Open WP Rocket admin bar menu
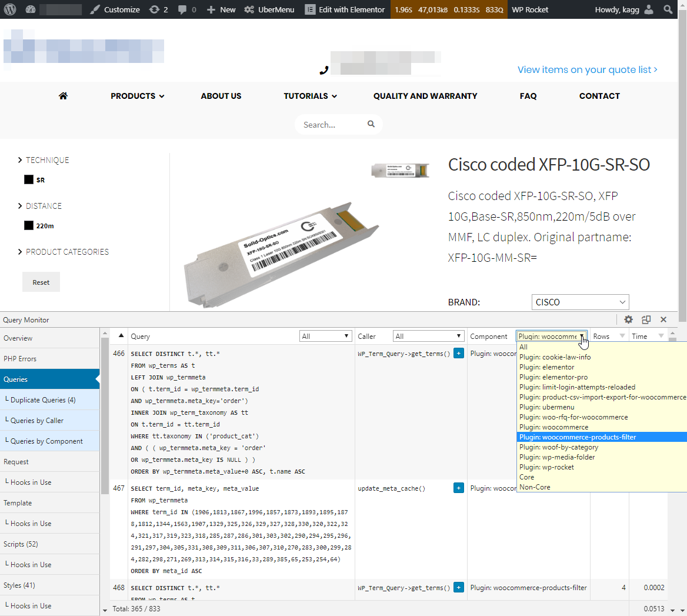 [x=530, y=9]
